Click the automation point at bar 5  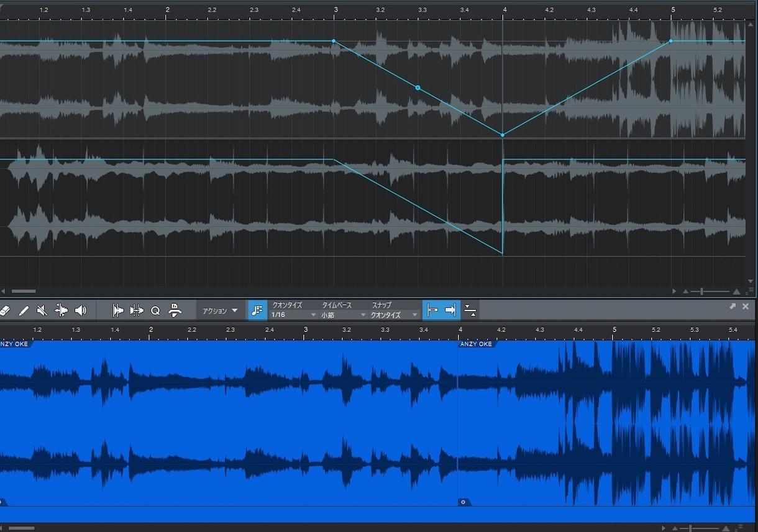pyautogui.click(x=670, y=41)
